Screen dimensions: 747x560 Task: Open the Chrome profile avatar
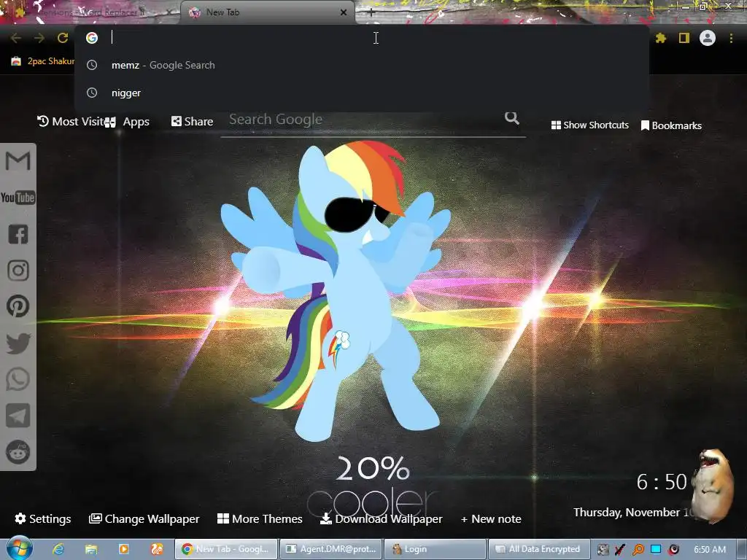(x=708, y=38)
